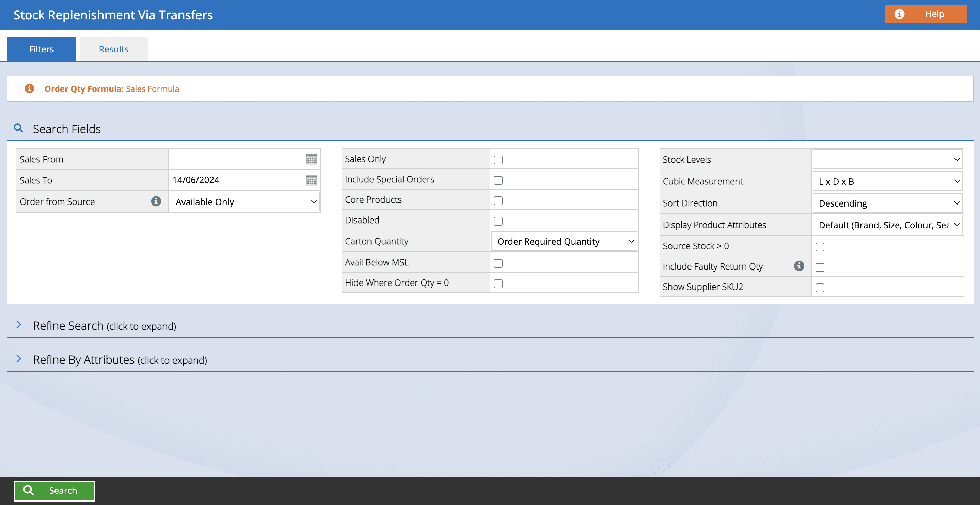
Task: Switch to the Results tab
Action: click(113, 49)
